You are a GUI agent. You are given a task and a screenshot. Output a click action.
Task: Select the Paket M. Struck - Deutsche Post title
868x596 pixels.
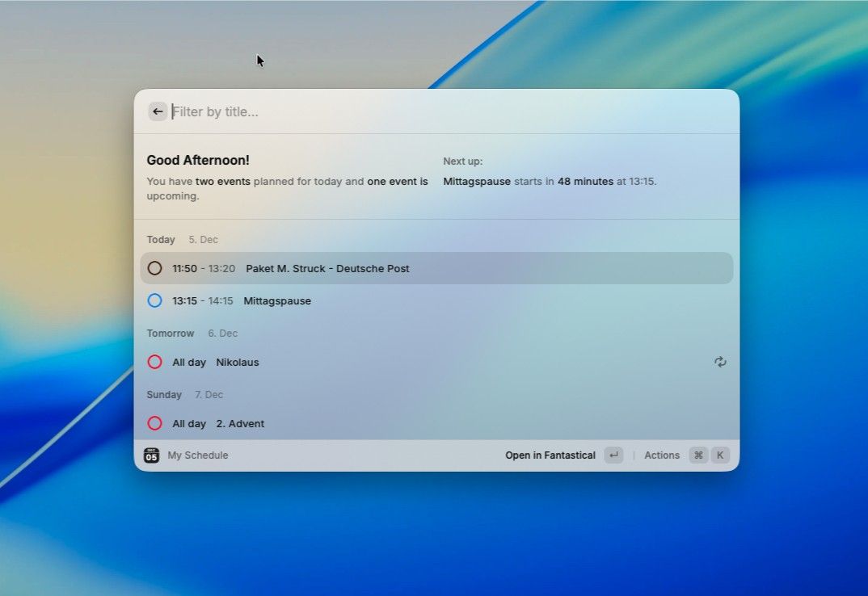[327, 268]
